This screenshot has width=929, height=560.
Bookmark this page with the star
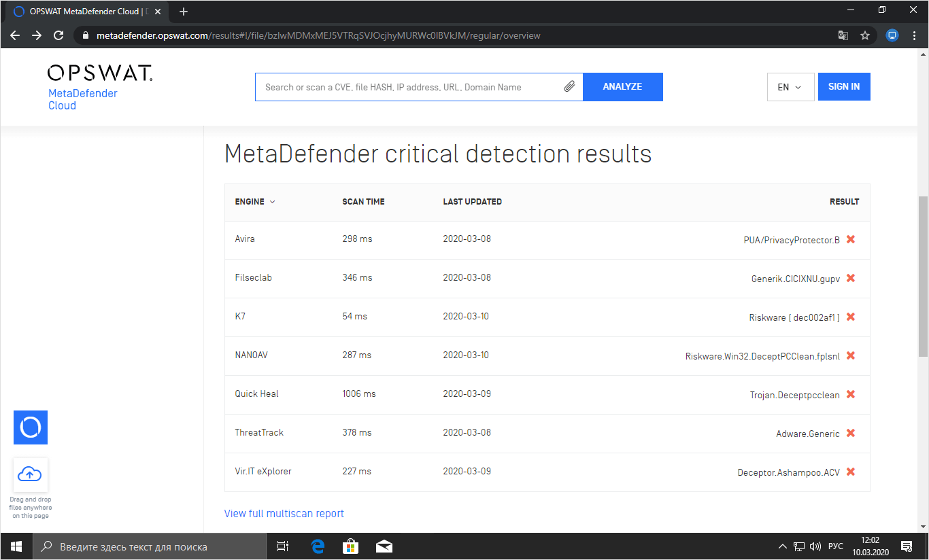pyautogui.click(x=865, y=35)
